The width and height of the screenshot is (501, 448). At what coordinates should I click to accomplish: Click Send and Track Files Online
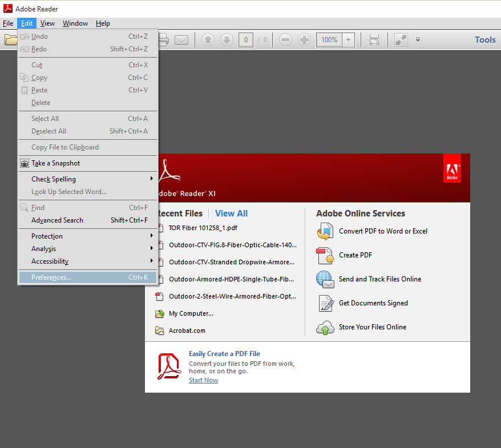tap(380, 279)
